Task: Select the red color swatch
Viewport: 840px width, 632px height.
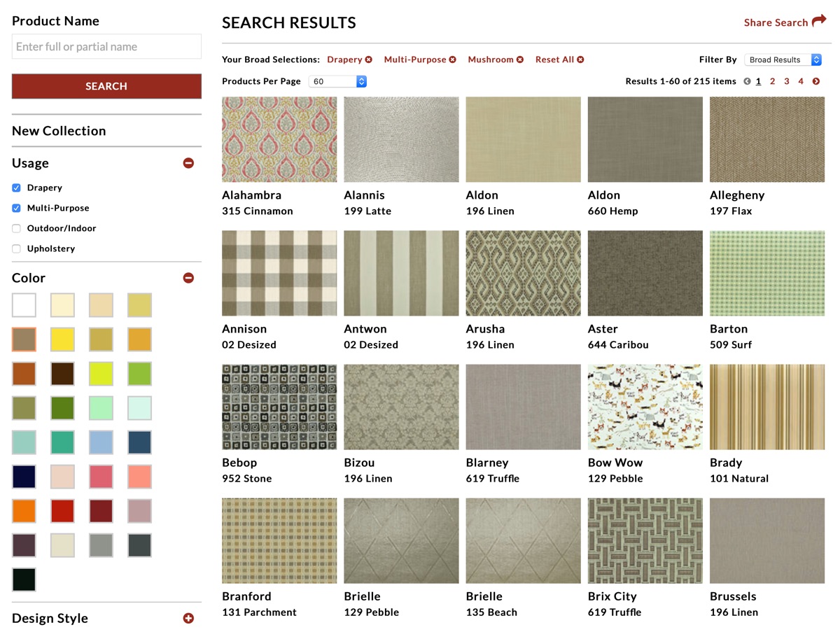Action: click(x=62, y=511)
